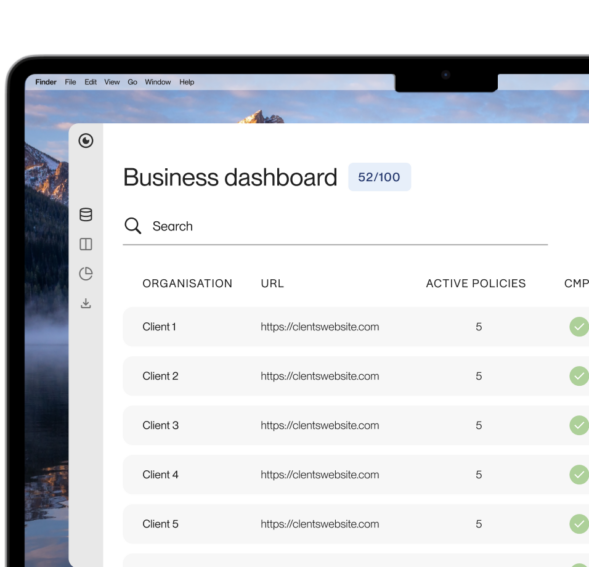This screenshot has width=589, height=567.
Task: Open Client 4's https://clentswebsite.com link
Action: (x=320, y=475)
